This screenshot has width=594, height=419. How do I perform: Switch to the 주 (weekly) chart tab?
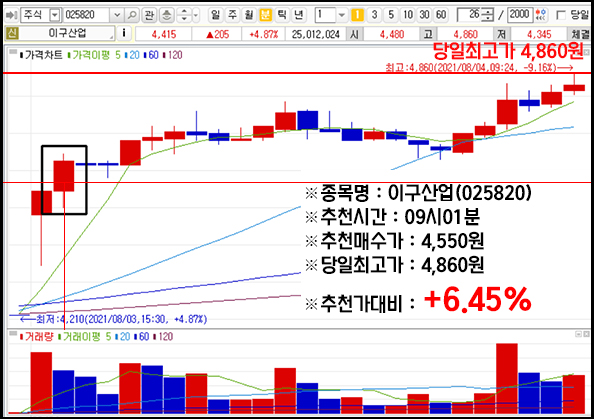[x=232, y=15]
